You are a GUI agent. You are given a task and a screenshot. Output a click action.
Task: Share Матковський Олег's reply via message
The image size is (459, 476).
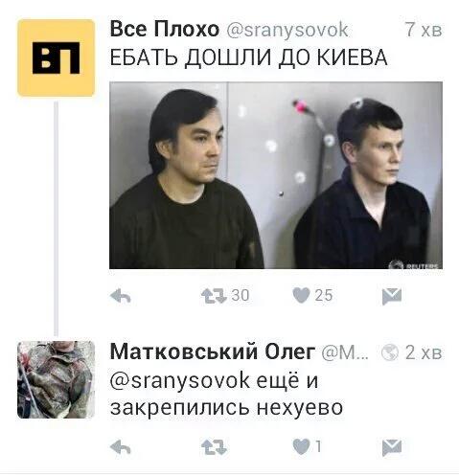click(392, 447)
